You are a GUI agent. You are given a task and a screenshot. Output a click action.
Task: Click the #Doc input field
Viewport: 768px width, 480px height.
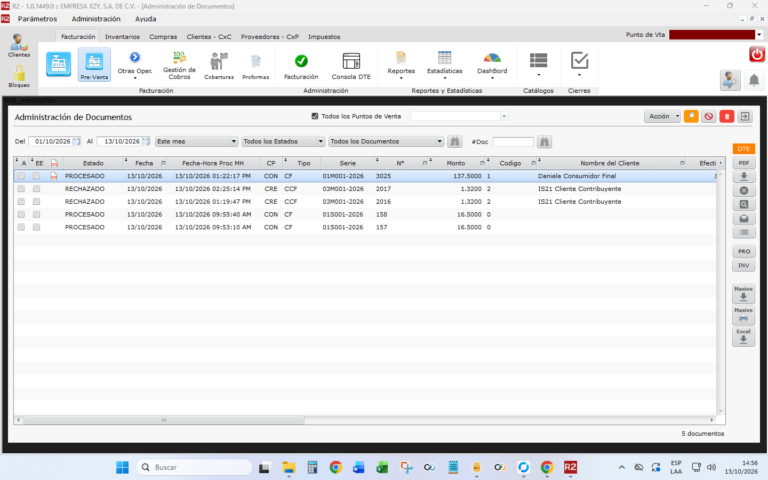click(x=513, y=142)
